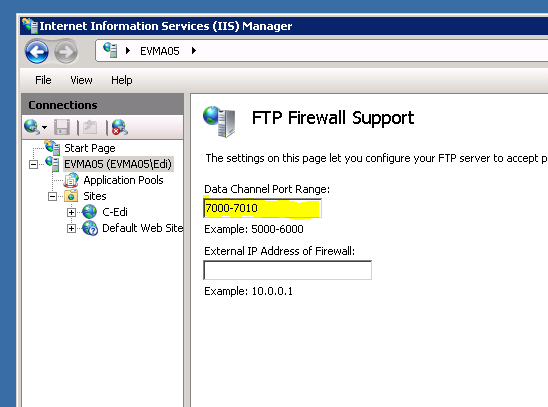Image resolution: width=548 pixels, height=407 pixels.
Task: Collapse the Sites tree node
Action: pos(52,196)
